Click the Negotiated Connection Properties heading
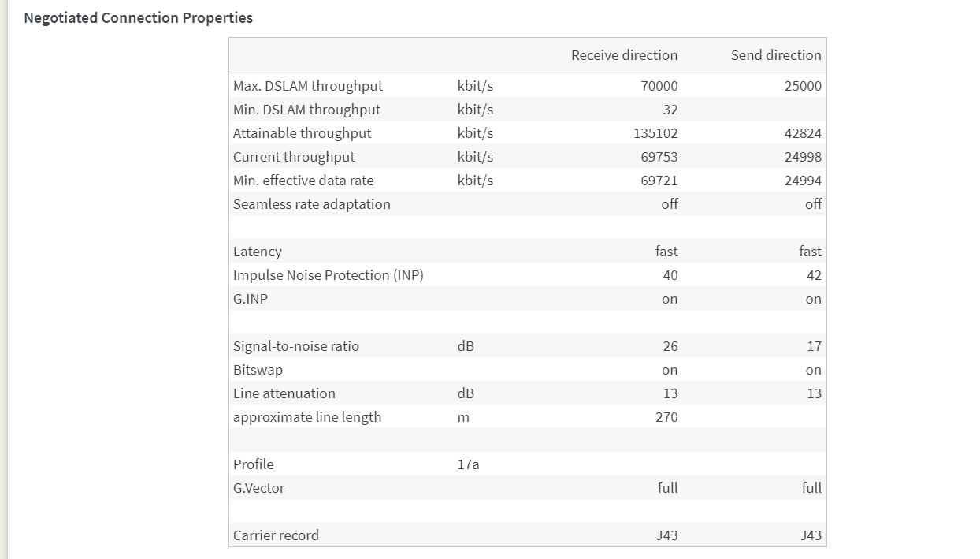This screenshot has width=980, height=559. (x=139, y=17)
